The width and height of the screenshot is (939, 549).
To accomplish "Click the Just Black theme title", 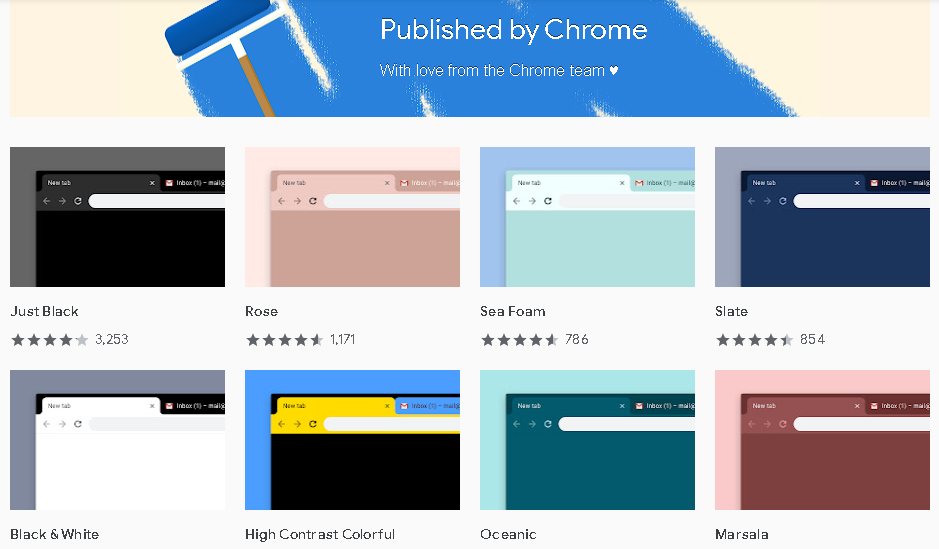I will click(44, 311).
